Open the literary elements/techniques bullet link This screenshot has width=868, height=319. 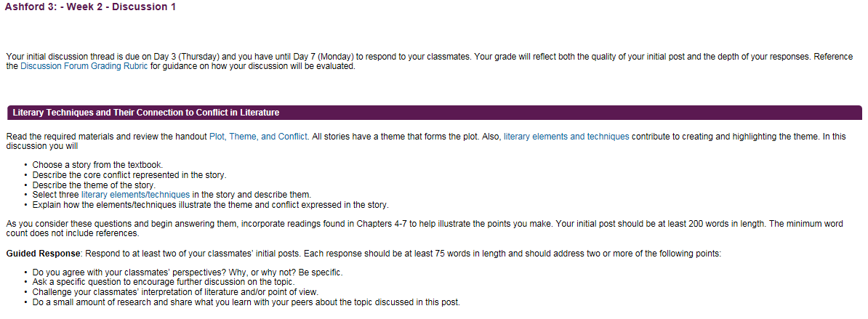(x=136, y=195)
